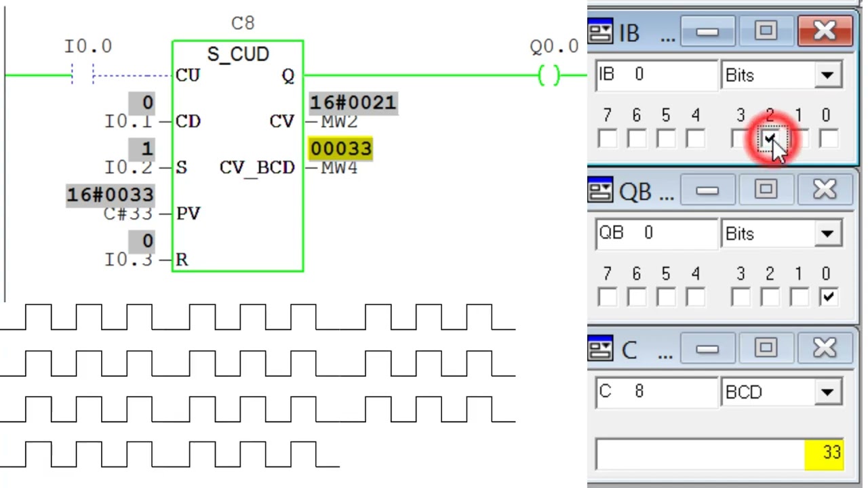The width and height of the screenshot is (868, 488).
Task: Uncheck bit 0 checkbox in QB window
Action: [x=828, y=297]
